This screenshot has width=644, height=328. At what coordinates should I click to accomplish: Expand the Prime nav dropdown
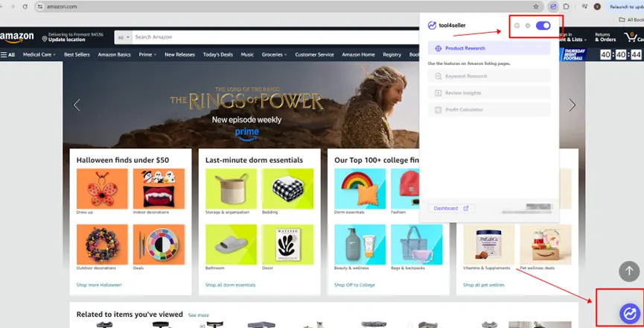147,54
